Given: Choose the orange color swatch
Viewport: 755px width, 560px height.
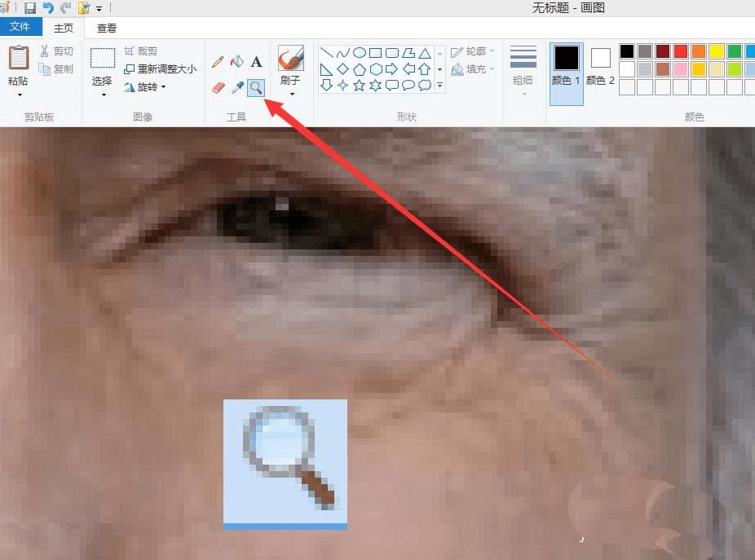Looking at the screenshot, I should (698, 51).
